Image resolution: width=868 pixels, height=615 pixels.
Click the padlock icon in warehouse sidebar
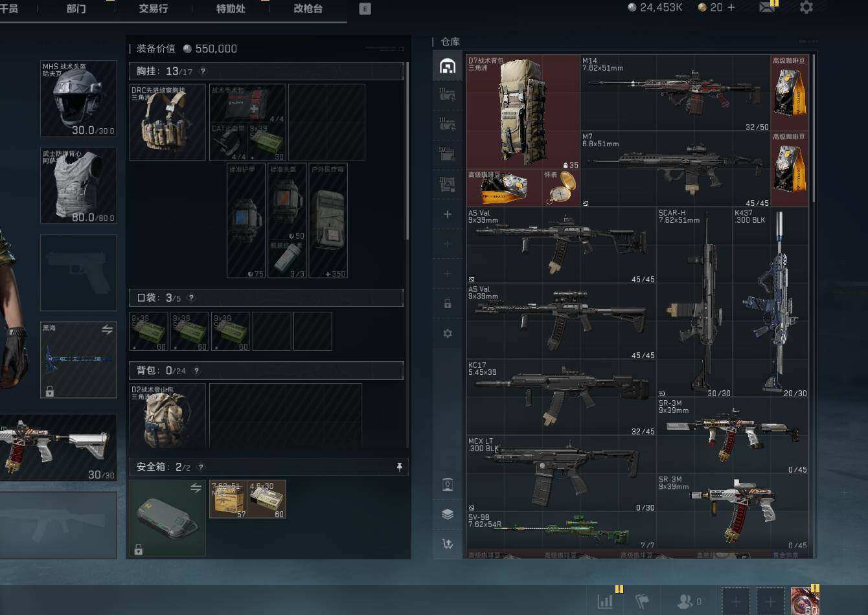[x=447, y=304]
